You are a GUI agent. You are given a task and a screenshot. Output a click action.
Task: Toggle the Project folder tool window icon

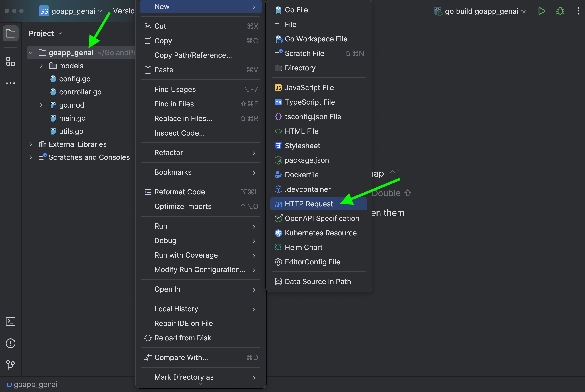point(11,33)
